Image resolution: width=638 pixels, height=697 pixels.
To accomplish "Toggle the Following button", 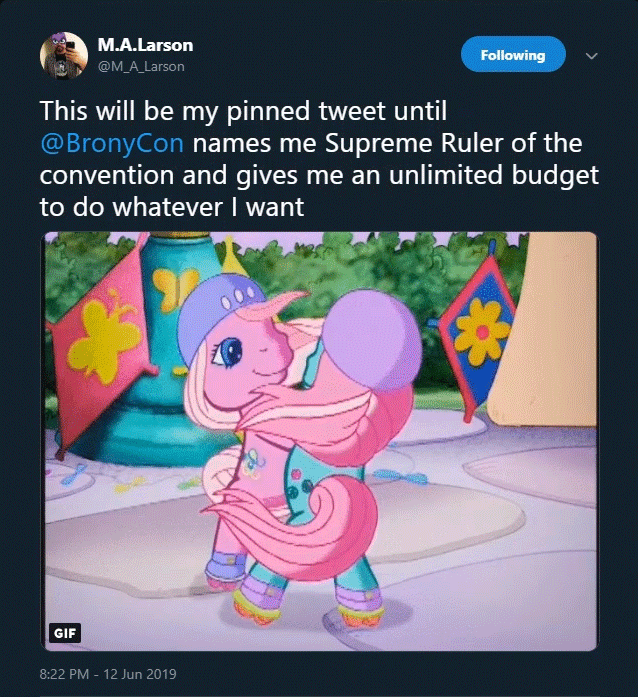I will (x=513, y=55).
